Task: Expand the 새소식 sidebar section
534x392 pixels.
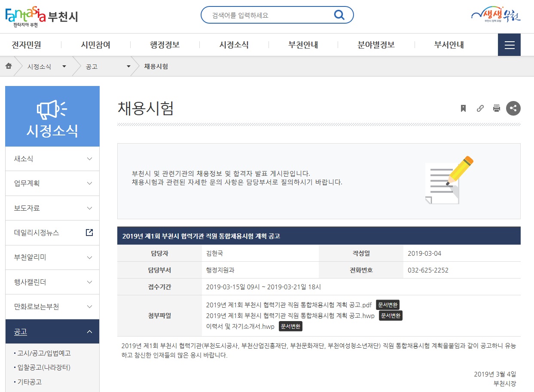Action: click(52, 159)
